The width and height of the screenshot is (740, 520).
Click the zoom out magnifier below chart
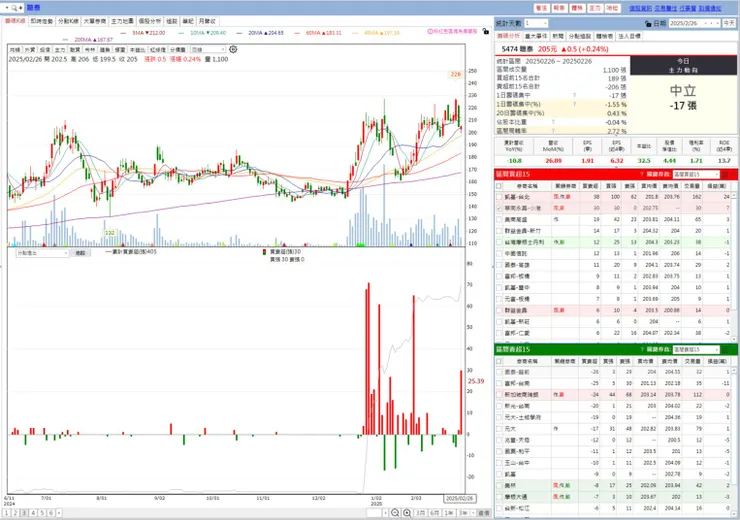(x=395, y=513)
